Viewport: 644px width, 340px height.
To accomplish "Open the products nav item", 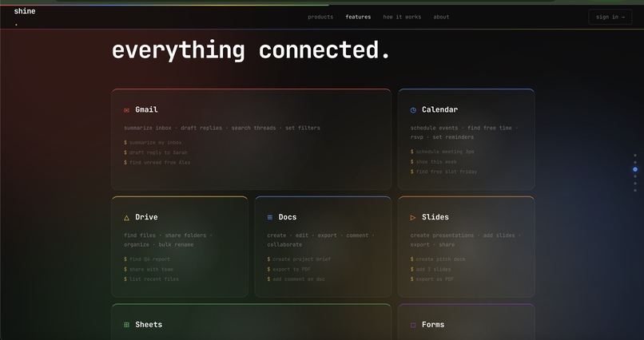I will tap(320, 17).
